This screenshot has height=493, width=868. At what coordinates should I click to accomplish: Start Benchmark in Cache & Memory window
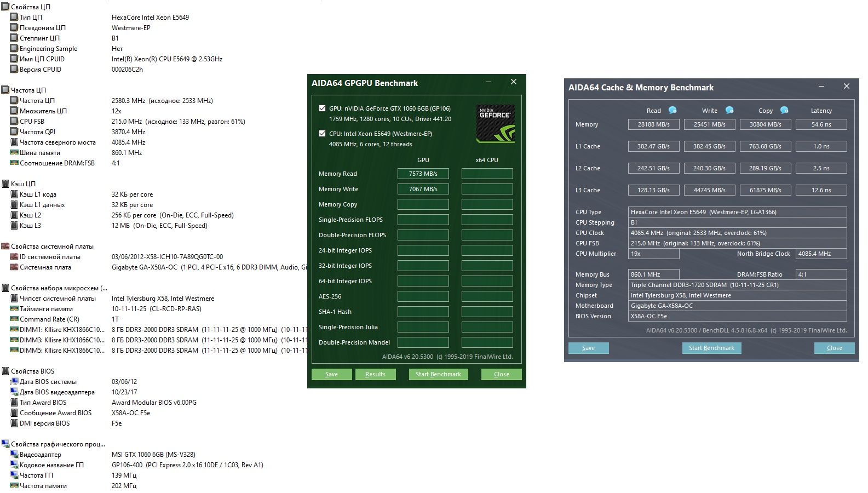click(x=711, y=348)
